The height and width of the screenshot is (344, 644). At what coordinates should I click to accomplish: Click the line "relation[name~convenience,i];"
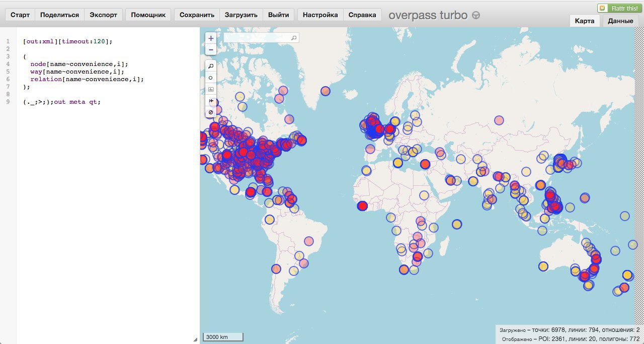coord(87,79)
